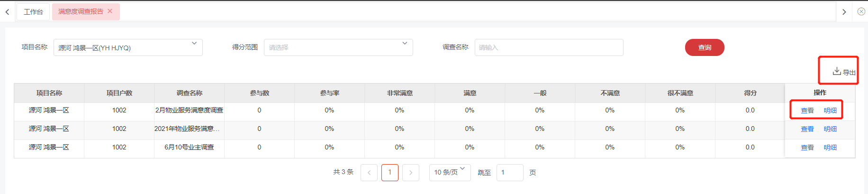Screen dimensions: 868x194
Task: Switch to the 工作台 tab
Action: pyautogui.click(x=33, y=12)
